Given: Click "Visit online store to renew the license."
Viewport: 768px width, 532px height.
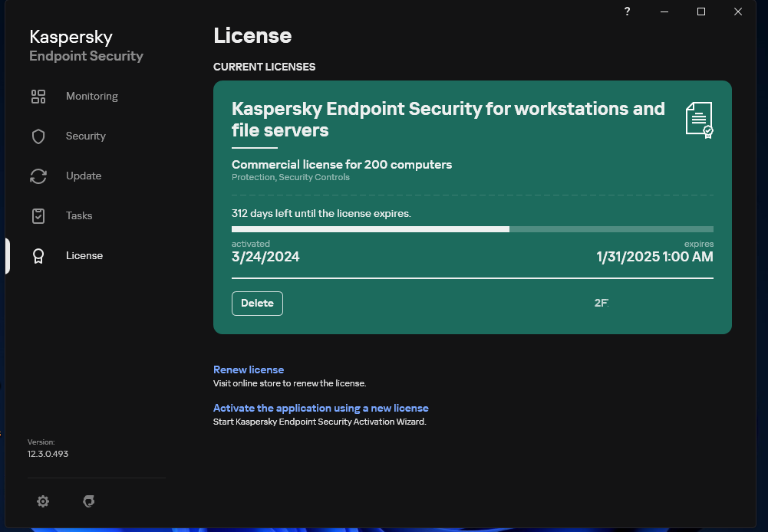Looking at the screenshot, I should point(289,383).
